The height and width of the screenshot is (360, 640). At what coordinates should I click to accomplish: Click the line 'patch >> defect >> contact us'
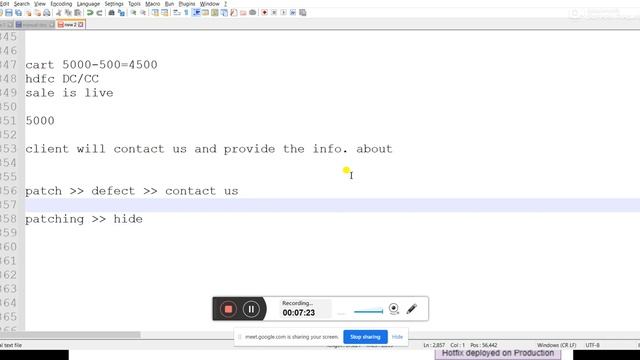pyautogui.click(x=132, y=191)
